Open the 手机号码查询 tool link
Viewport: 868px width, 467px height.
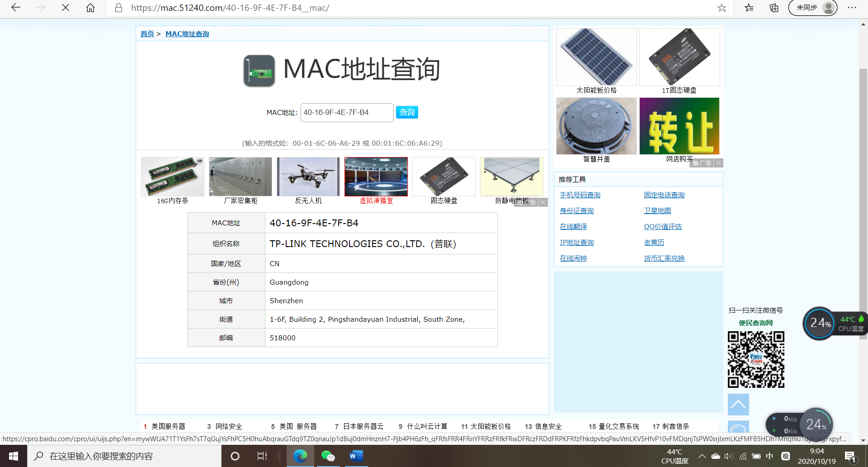(x=580, y=195)
